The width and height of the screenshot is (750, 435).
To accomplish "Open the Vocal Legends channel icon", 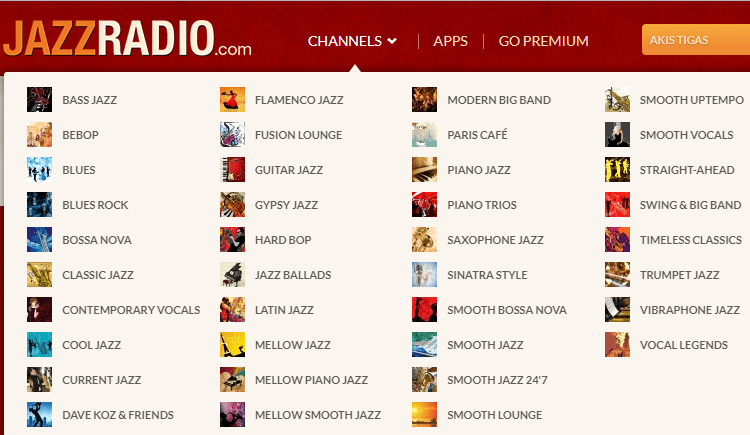I will click(617, 345).
